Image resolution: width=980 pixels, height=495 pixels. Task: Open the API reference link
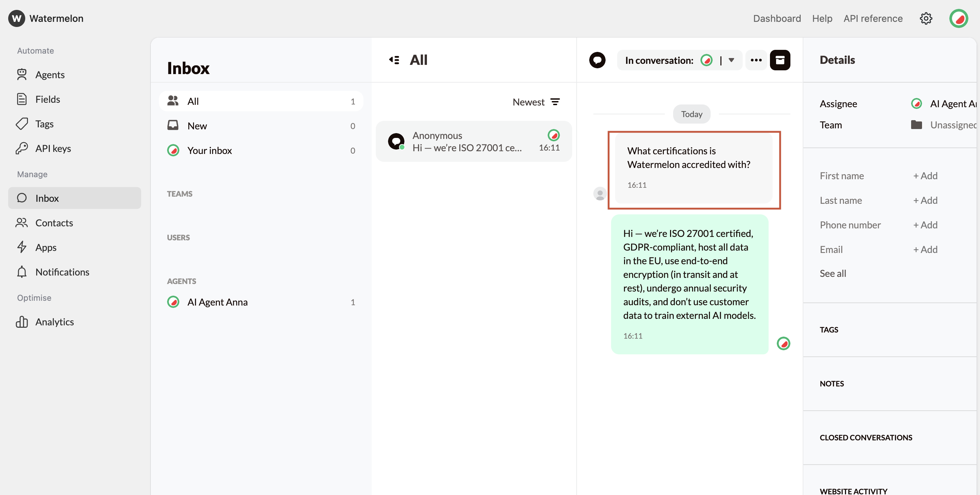(x=873, y=18)
